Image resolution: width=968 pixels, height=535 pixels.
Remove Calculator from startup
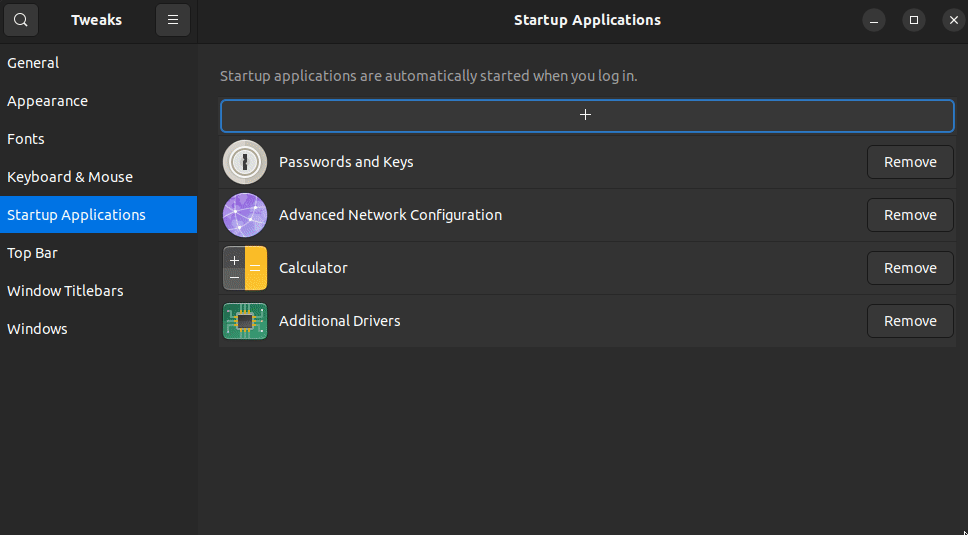tap(910, 268)
